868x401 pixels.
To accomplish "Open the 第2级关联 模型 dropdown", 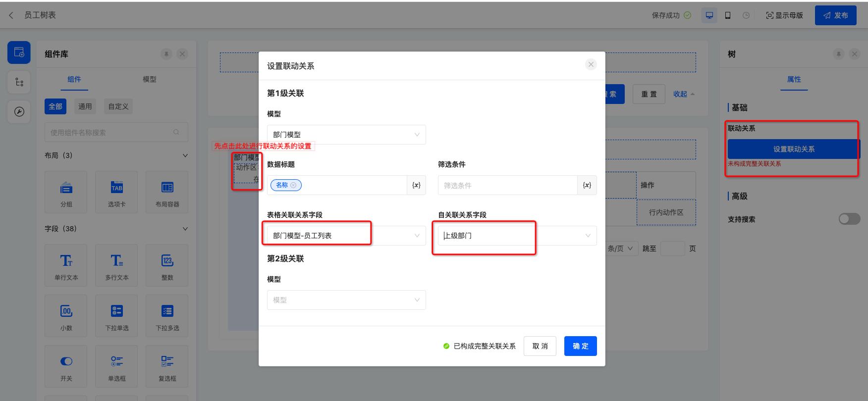I will tap(346, 300).
